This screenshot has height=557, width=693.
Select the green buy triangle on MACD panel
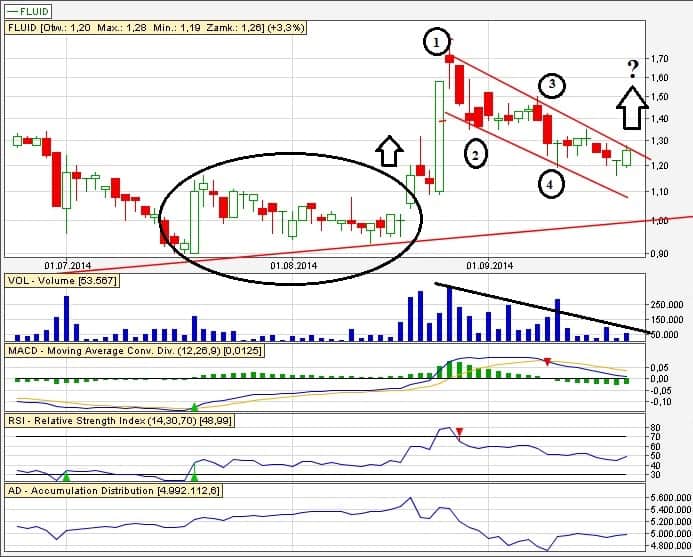(194, 406)
